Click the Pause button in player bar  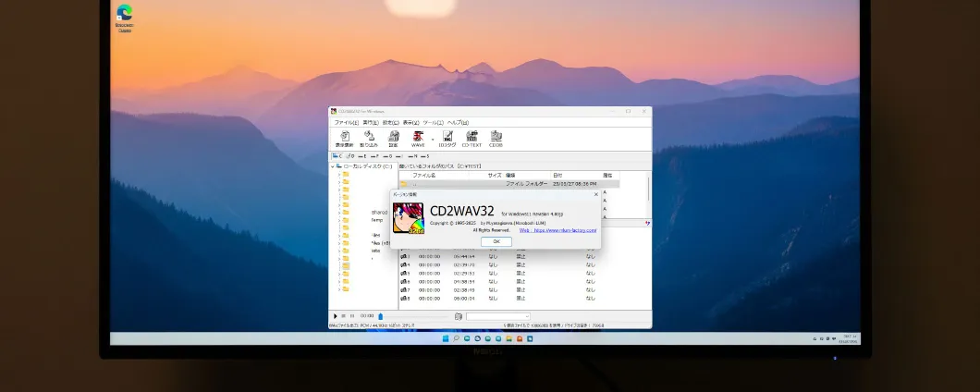352,315
